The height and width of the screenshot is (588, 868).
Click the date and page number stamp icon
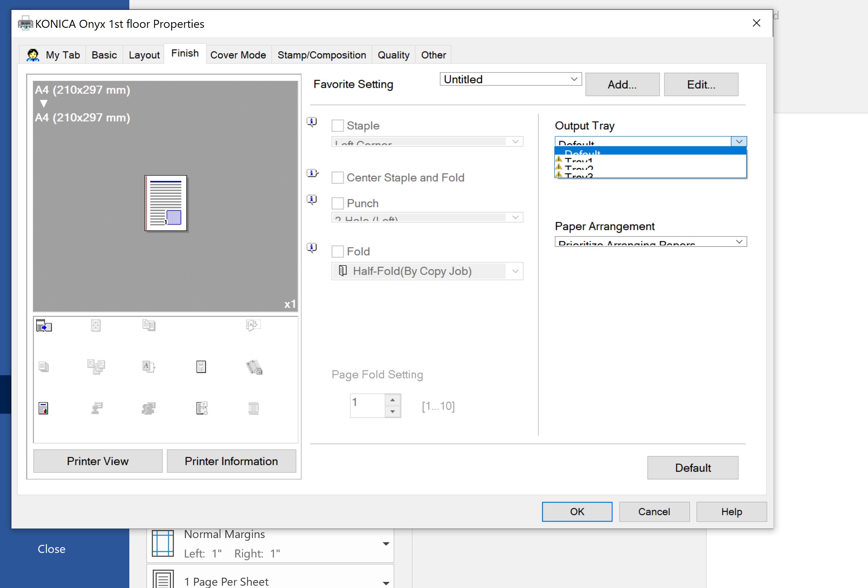coord(202,408)
